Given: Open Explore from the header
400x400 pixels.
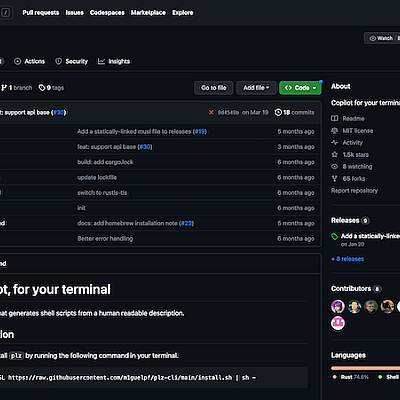Looking at the screenshot, I should click(183, 13).
